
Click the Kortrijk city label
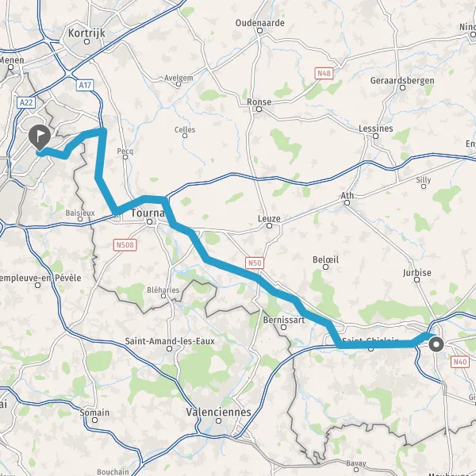click(86, 33)
